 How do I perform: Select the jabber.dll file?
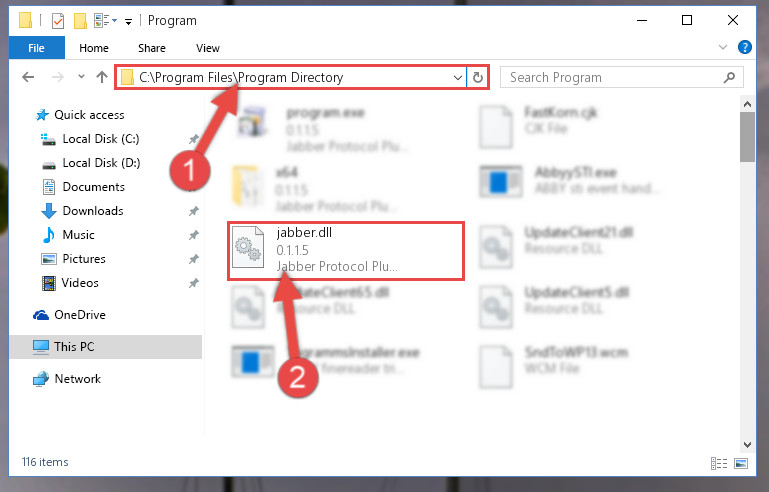point(346,251)
